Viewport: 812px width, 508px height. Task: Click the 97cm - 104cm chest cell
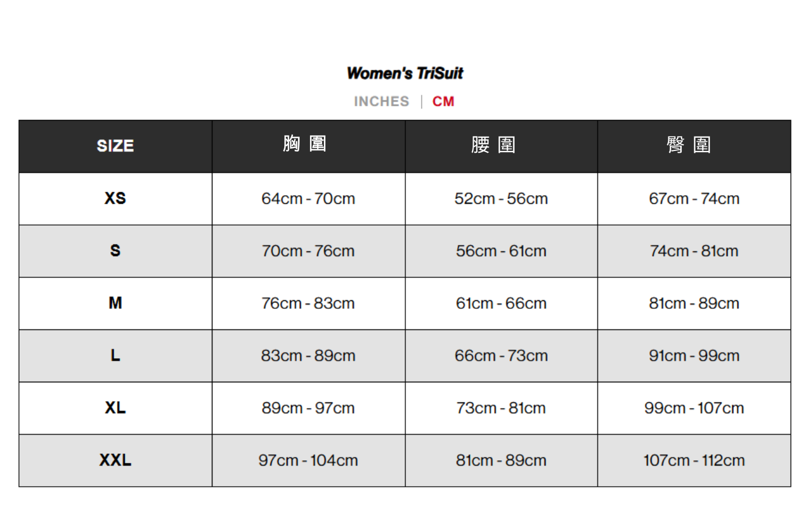(x=308, y=460)
